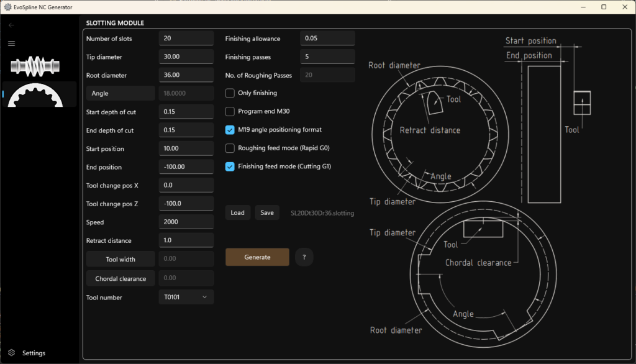Open the worm/spline shaft module icon
The height and width of the screenshot is (364, 636).
tap(35, 66)
